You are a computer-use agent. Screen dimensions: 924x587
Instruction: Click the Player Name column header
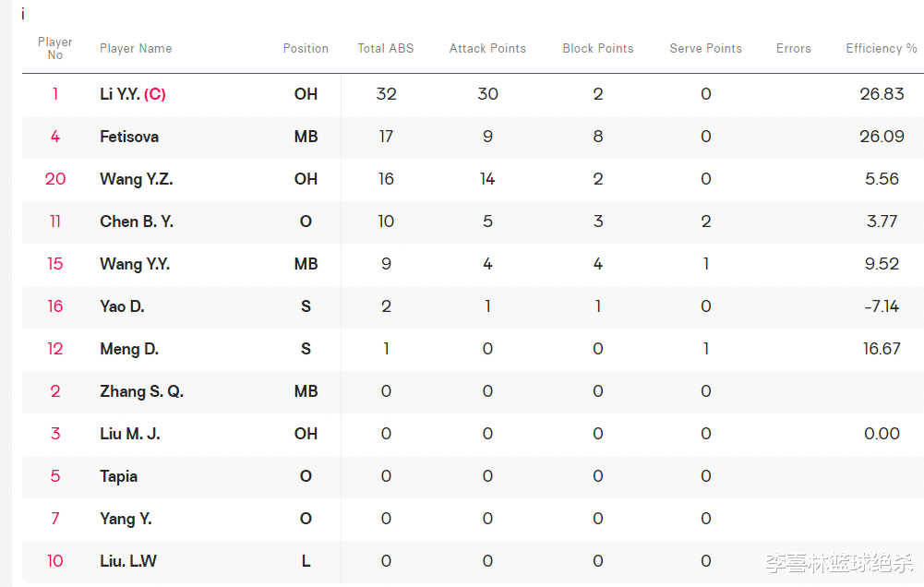[136, 49]
